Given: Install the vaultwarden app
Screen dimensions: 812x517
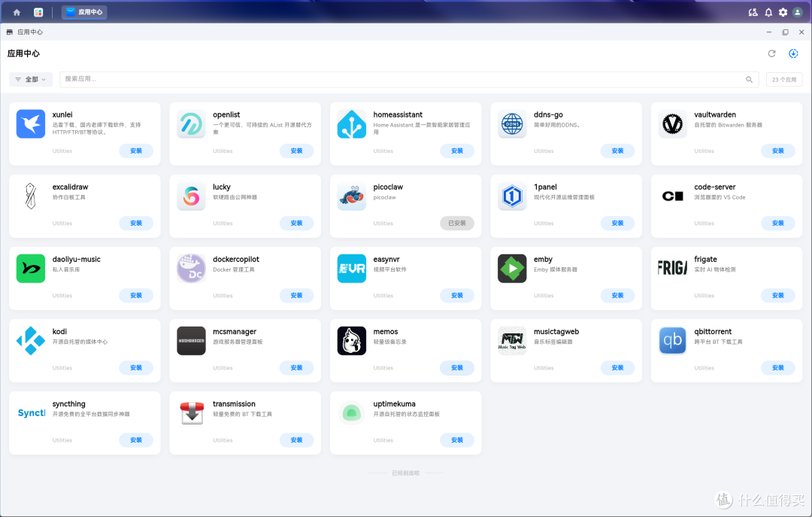Looking at the screenshot, I should point(778,151).
